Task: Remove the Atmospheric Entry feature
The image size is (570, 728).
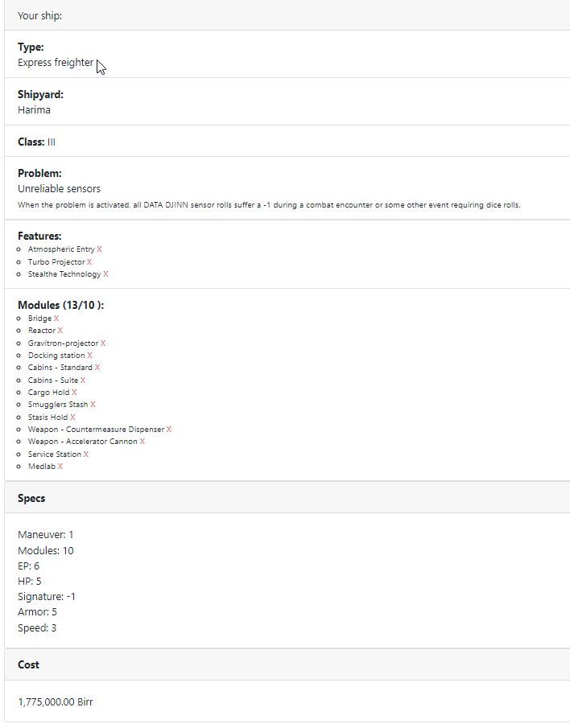Action: point(99,249)
